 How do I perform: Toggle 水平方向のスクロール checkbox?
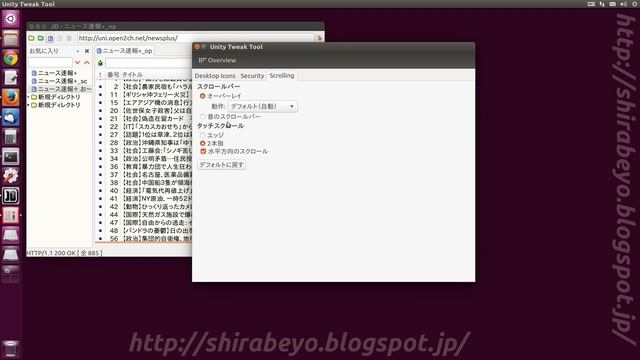203,151
